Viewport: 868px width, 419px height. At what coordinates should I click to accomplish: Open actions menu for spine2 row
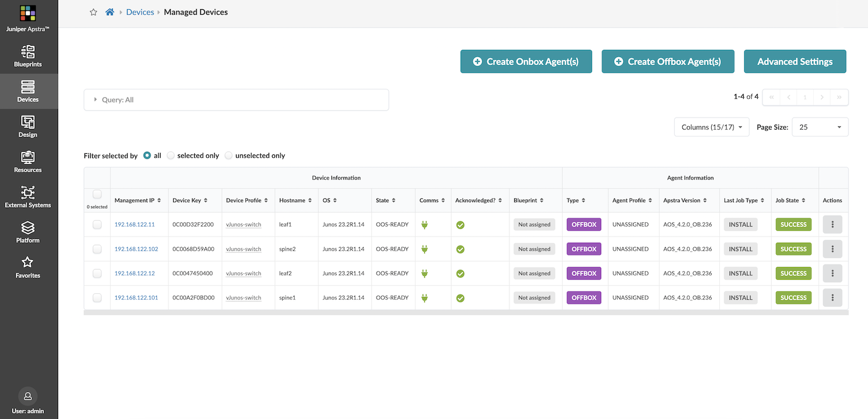pos(832,249)
